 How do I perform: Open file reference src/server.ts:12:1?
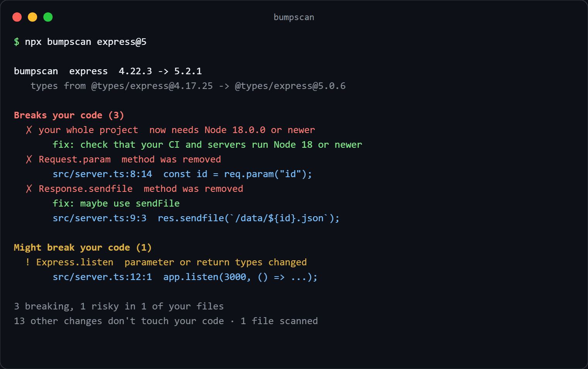pyautogui.click(x=103, y=277)
